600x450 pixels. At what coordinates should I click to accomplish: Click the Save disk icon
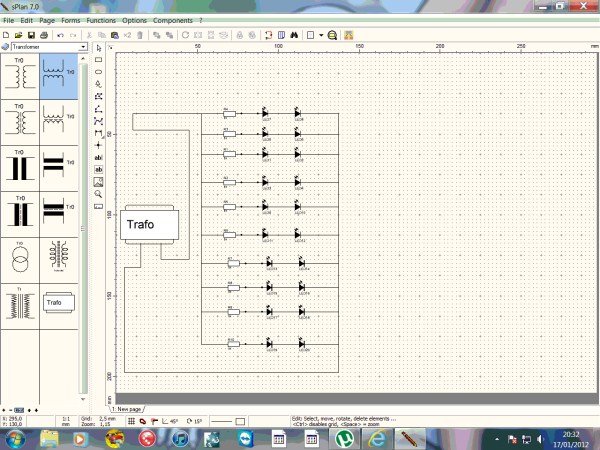pyautogui.click(x=31, y=35)
